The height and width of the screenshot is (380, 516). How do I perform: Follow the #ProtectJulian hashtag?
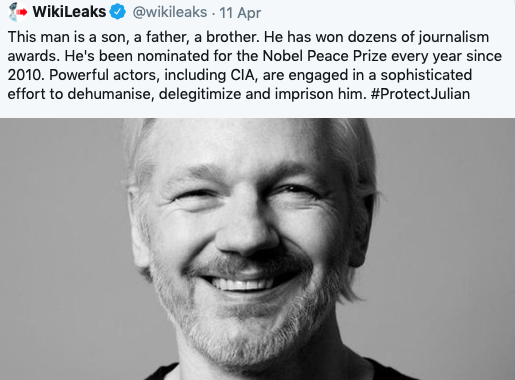click(420, 94)
